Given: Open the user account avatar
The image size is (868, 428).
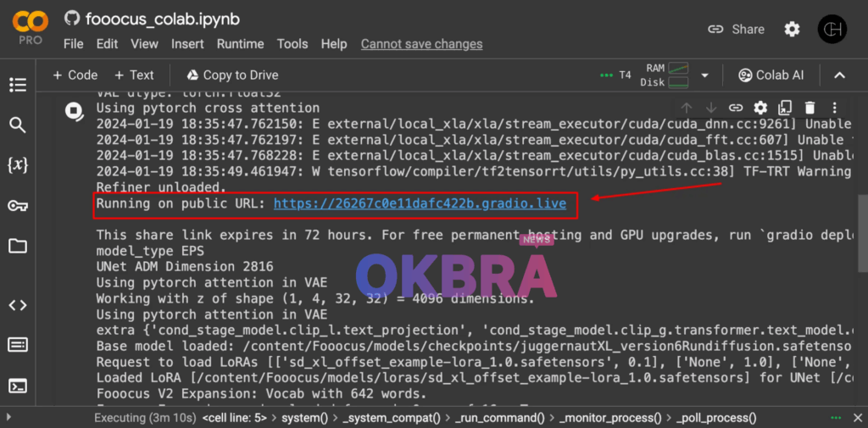Looking at the screenshot, I should [x=832, y=29].
